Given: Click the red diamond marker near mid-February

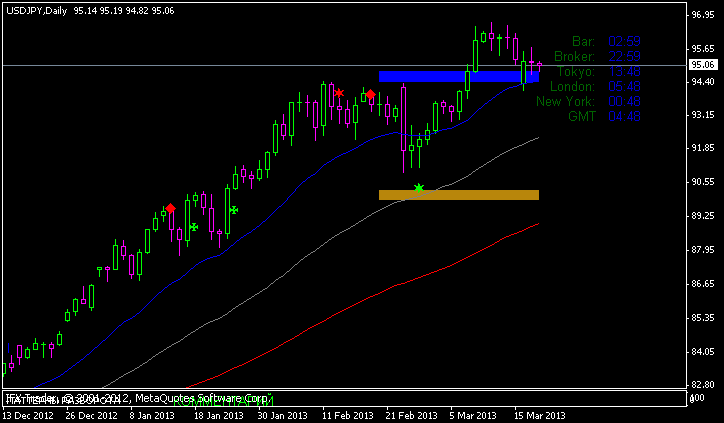Looking at the screenshot, I should [370, 94].
